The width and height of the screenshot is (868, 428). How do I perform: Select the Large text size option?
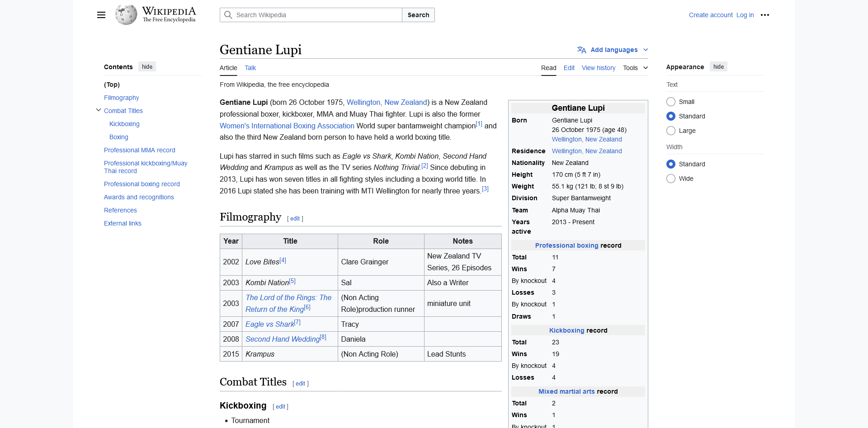[x=671, y=131]
